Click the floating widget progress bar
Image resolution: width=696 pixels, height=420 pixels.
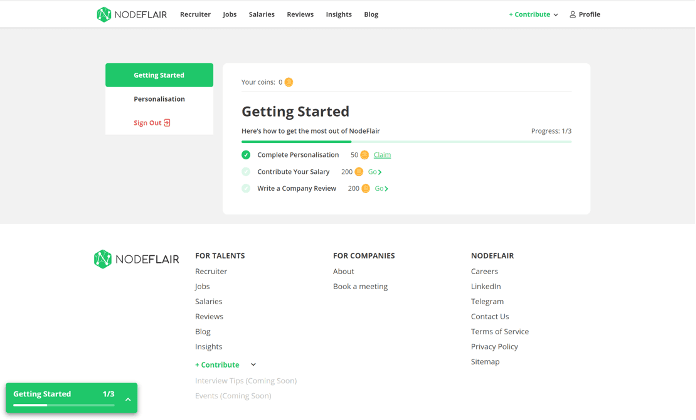pos(64,405)
